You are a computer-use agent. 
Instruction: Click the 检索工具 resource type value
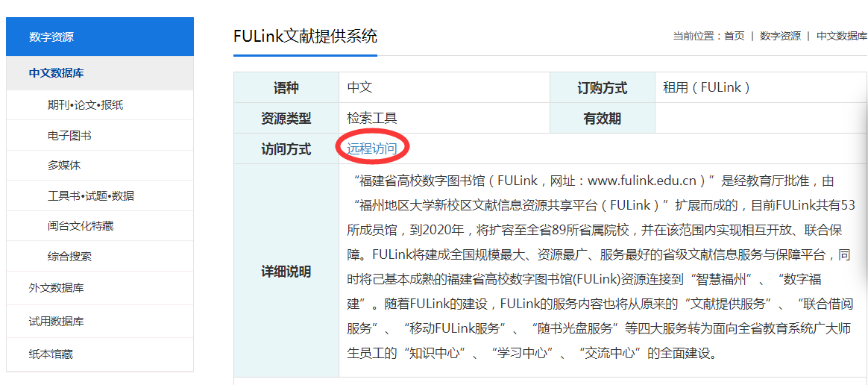[372, 118]
